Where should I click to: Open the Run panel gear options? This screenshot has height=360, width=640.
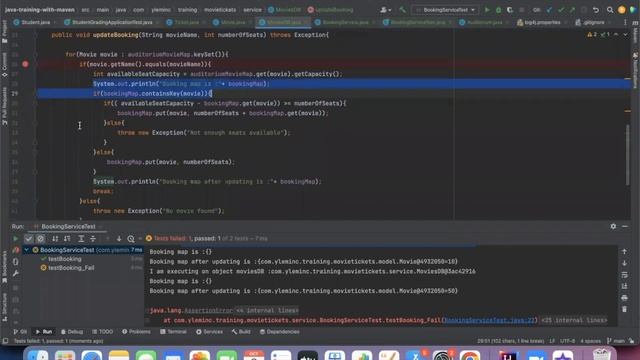point(613,226)
